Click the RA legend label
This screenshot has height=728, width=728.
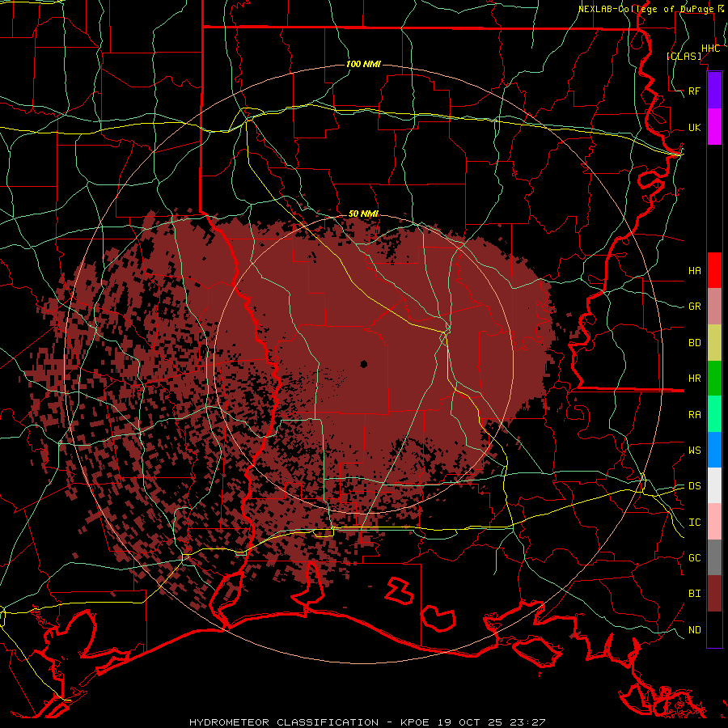coord(695,414)
